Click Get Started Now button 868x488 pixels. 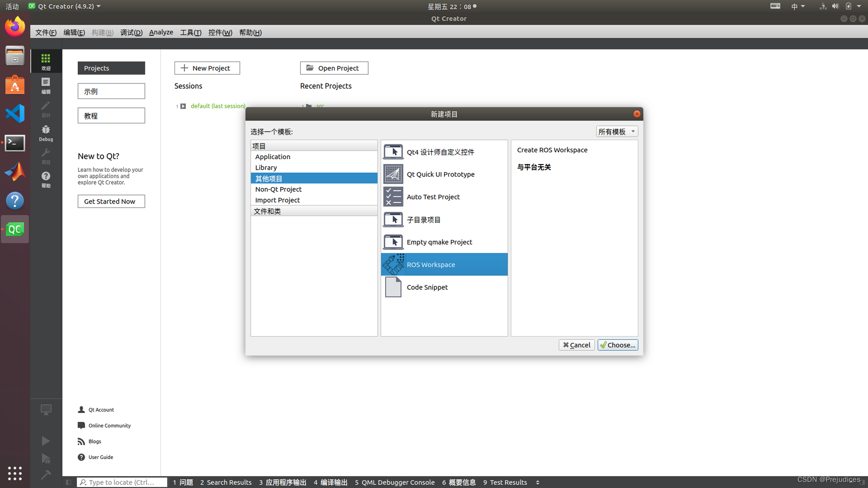tap(111, 201)
